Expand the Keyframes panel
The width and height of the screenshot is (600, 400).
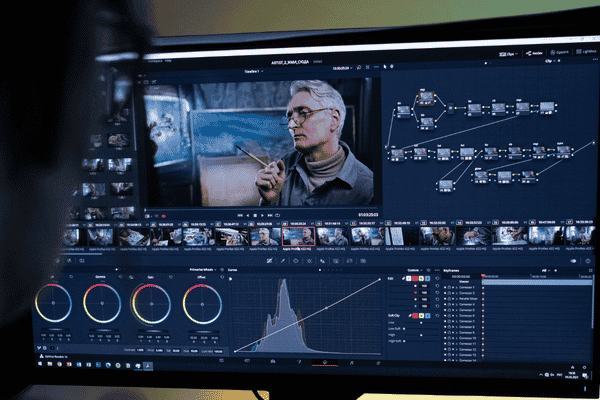pos(590,271)
